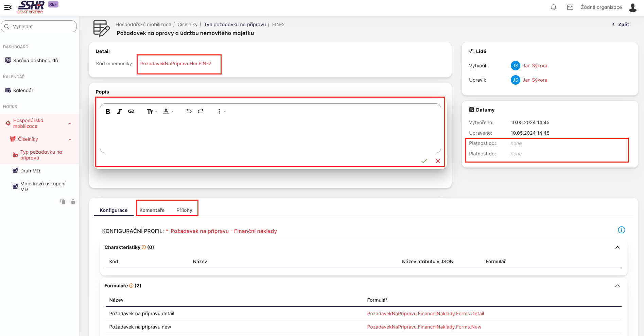
Task: Toggle bold formatting in Popis editor
Action: [x=108, y=112]
